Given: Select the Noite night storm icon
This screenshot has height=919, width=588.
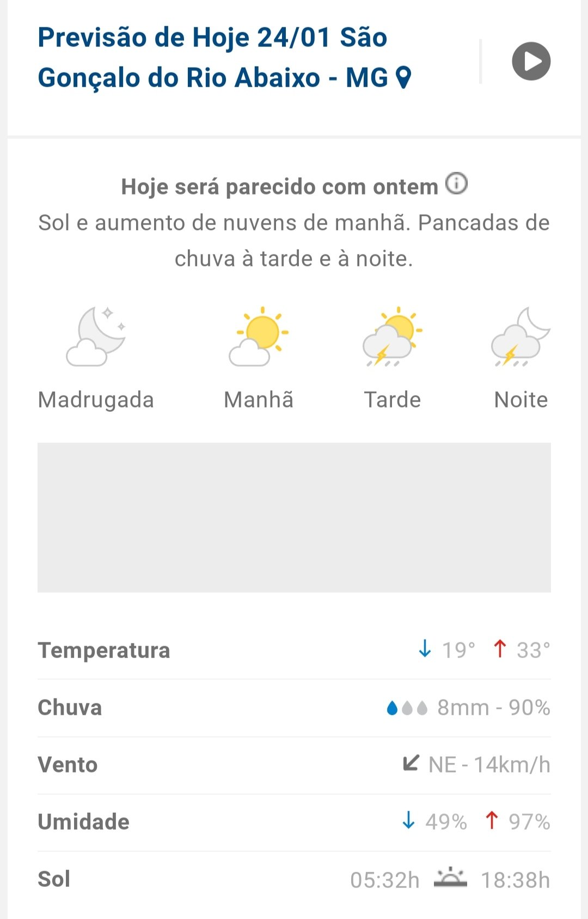Looking at the screenshot, I should 520,336.
